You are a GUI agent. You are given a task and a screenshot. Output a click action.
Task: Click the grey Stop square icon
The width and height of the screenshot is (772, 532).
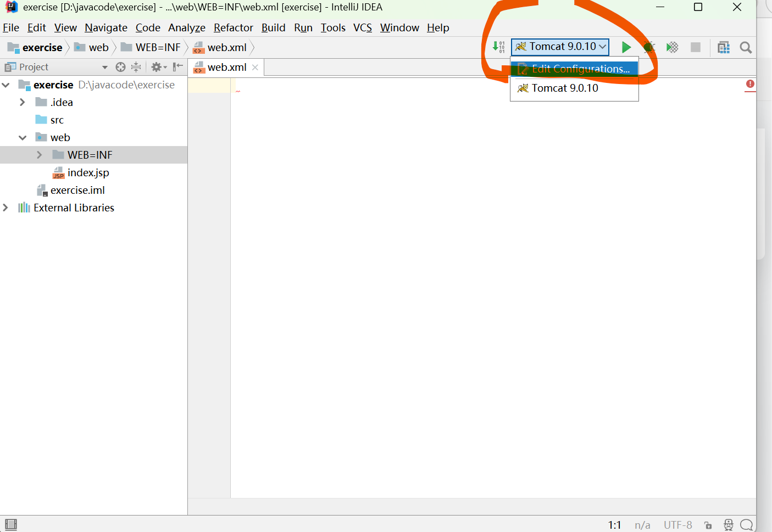point(696,47)
